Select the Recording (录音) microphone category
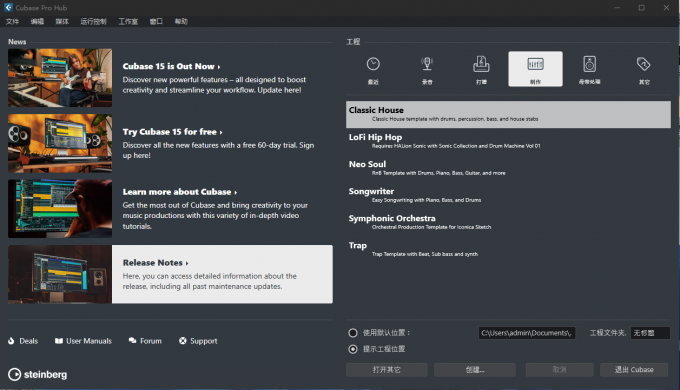This screenshot has height=390, width=680. [427, 69]
